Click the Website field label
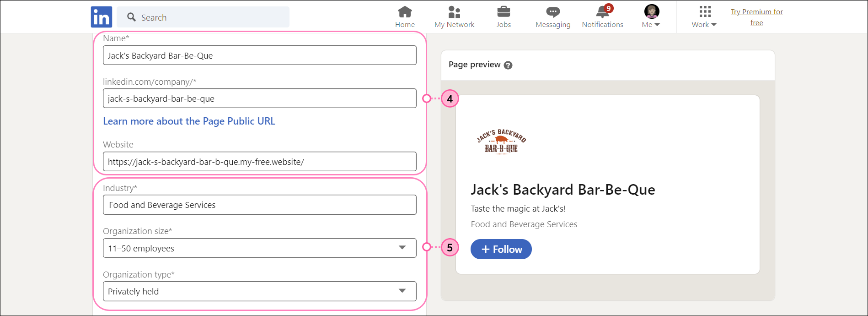 (x=118, y=145)
